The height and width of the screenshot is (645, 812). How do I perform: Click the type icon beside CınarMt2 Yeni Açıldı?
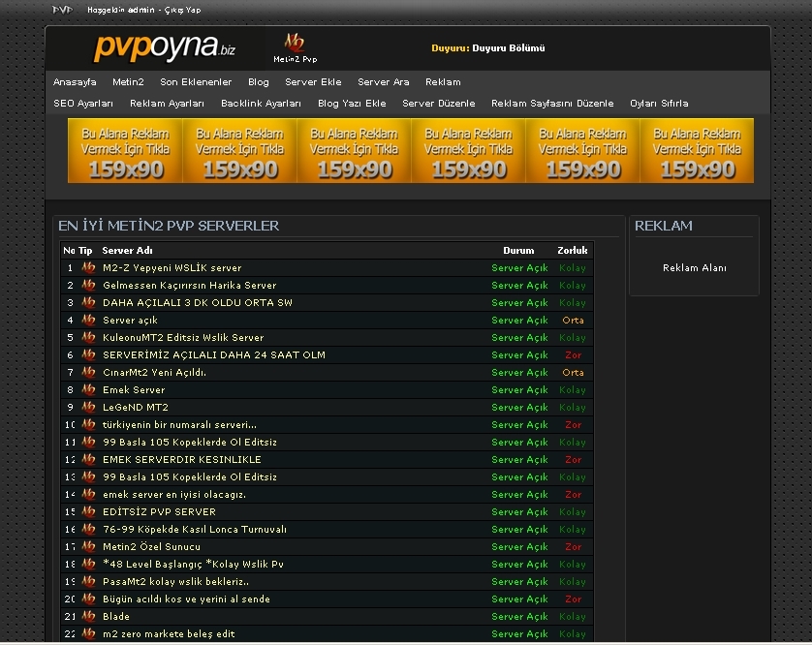point(88,373)
